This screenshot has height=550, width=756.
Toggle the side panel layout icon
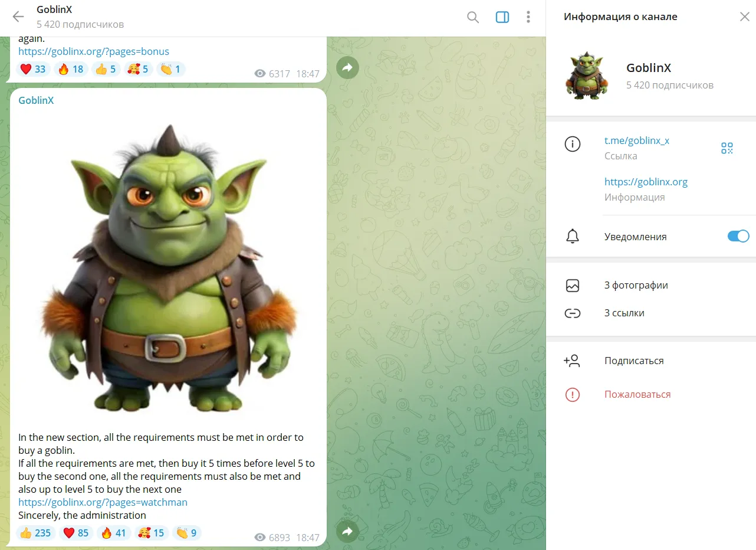click(502, 17)
